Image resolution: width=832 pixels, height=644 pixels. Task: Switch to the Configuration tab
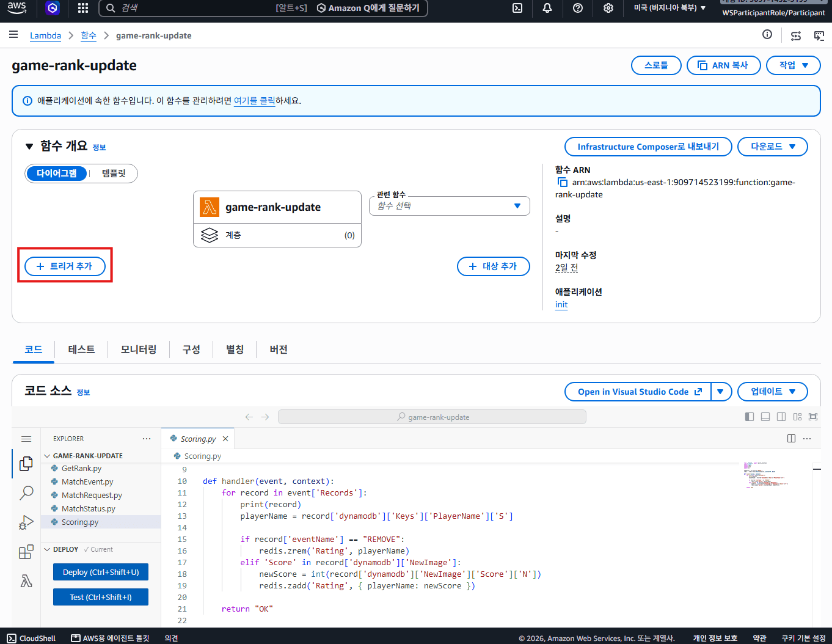click(x=191, y=349)
